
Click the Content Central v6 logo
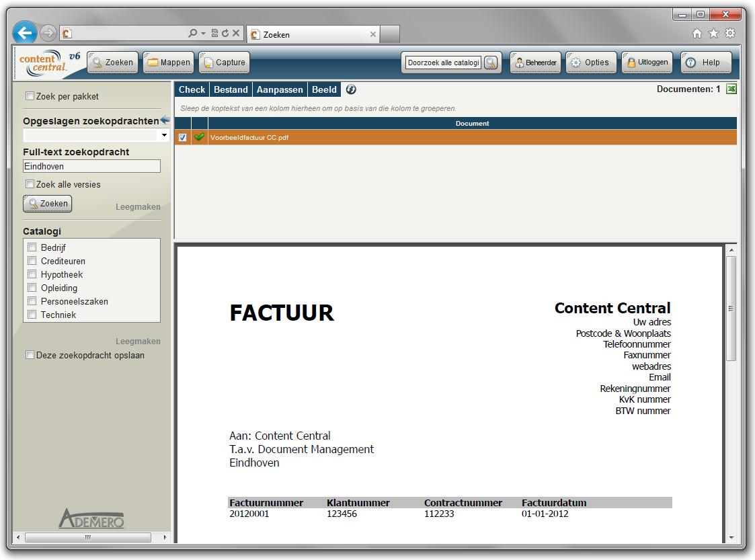tap(48, 63)
